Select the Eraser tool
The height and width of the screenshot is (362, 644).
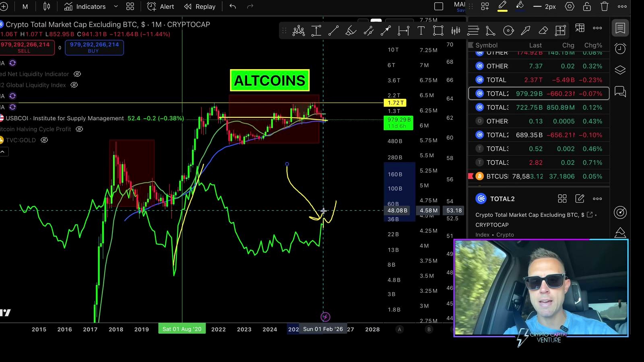pyautogui.click(x=543, y=31)
